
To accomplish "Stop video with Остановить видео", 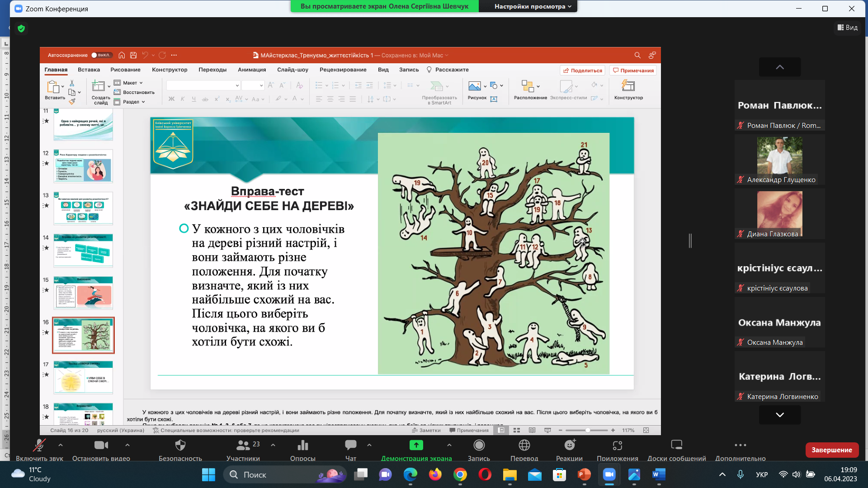I will [x=101, y=446].
